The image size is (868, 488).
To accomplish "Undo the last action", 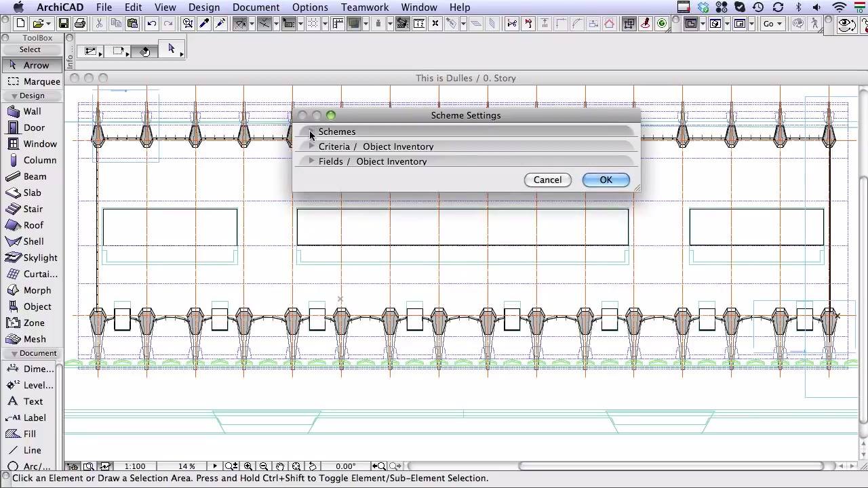I will (152, 24).
